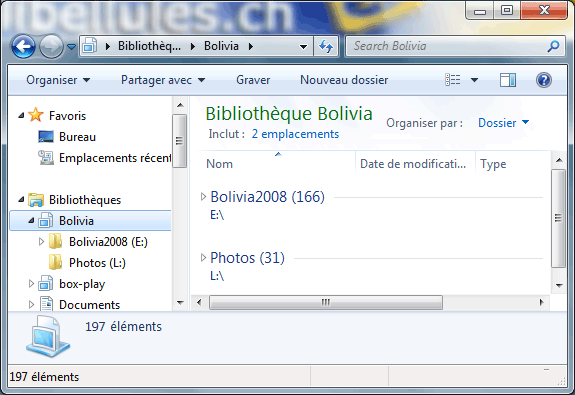Expand Bolivia2008 (E:) in the tree

[41, 242]
